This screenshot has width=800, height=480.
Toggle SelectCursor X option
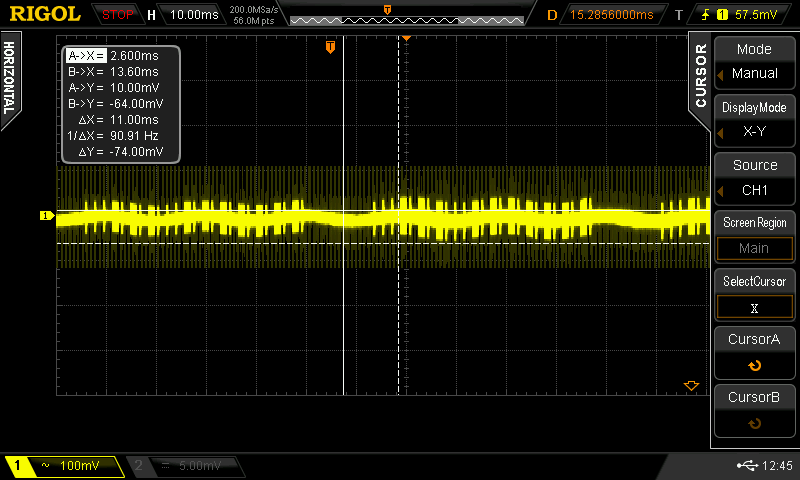tap(754, 308)
